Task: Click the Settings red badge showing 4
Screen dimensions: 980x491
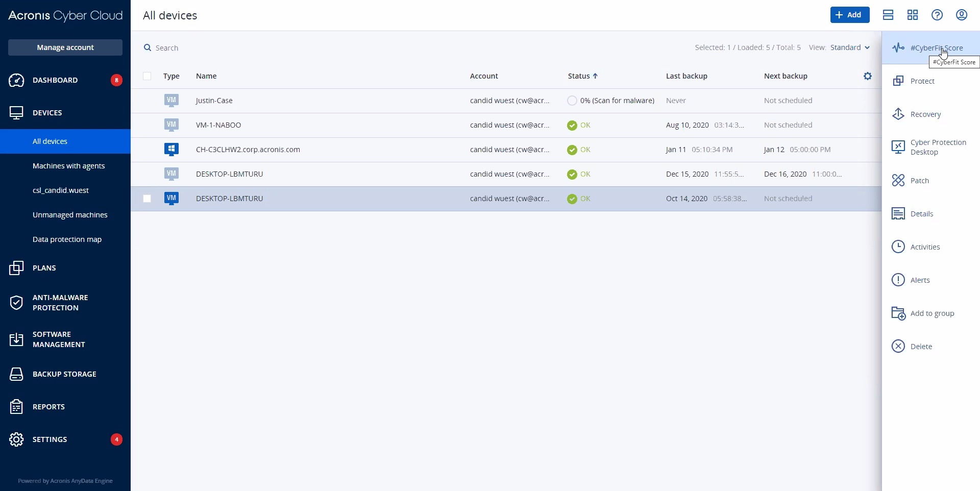Action: pos(116,439)
